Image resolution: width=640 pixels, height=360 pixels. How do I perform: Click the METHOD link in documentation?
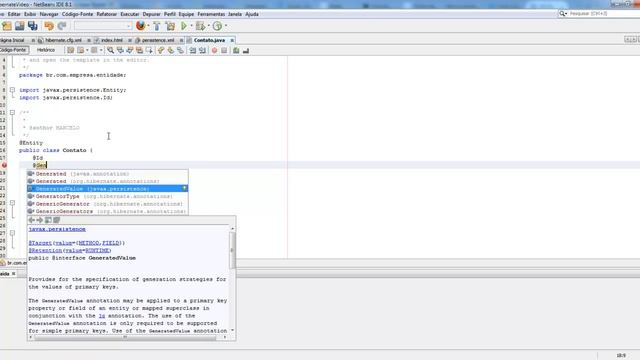tap(89, 243)
